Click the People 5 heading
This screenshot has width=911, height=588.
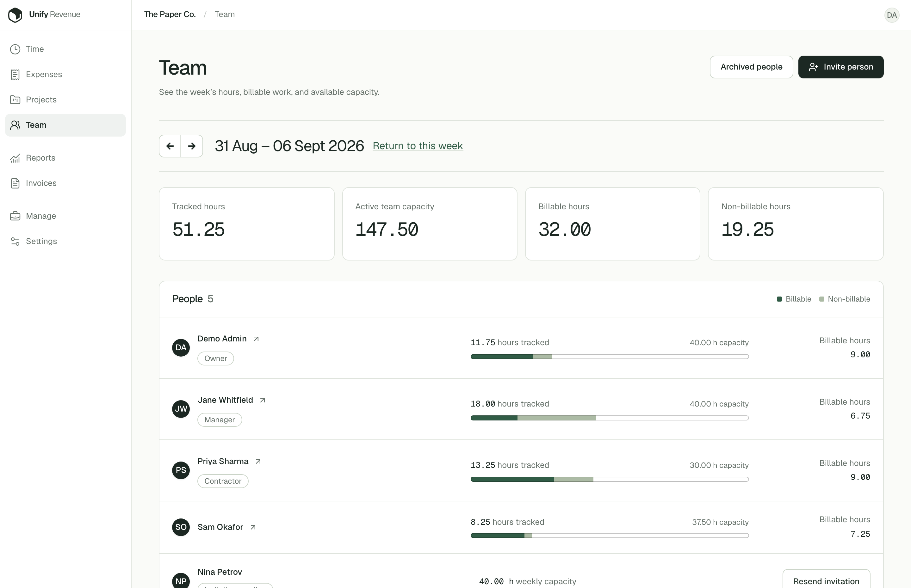(193, 299)
